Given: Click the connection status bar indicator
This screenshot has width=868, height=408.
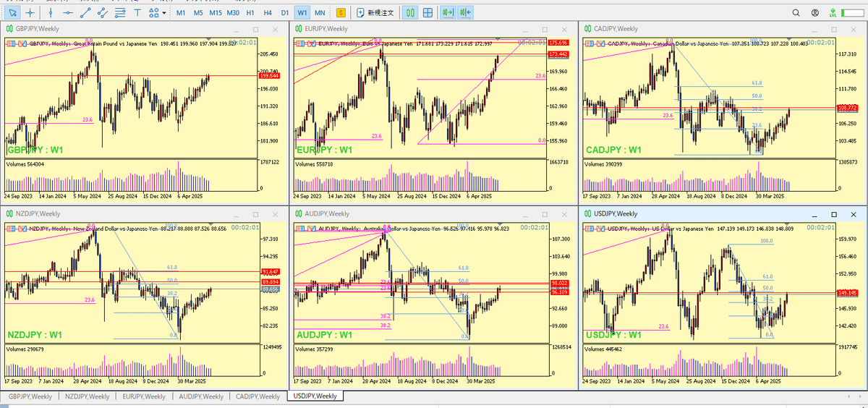Looking at the screenshot, I should click(x=852, y=13).
